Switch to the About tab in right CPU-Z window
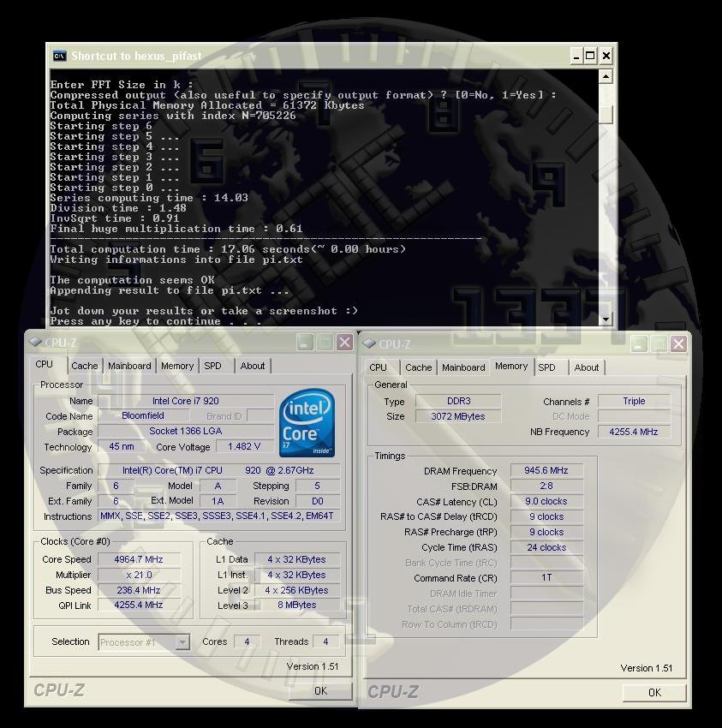 point(587,367)
